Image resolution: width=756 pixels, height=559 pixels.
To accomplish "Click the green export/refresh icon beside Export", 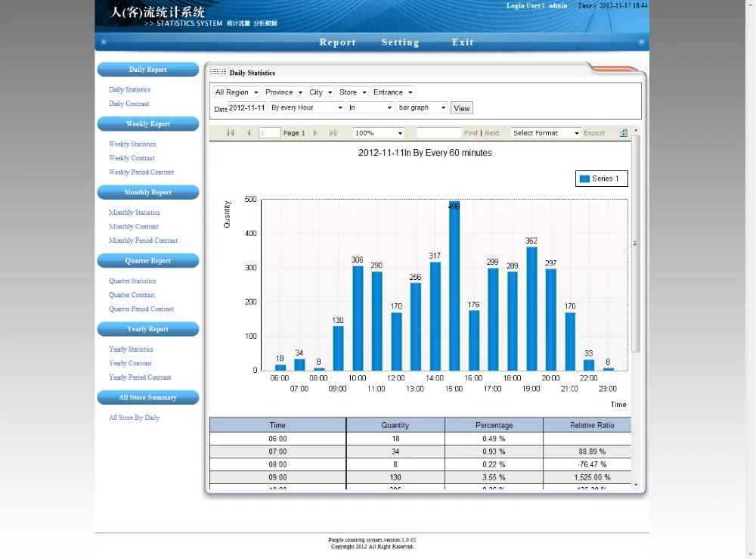I will (623, 132).
